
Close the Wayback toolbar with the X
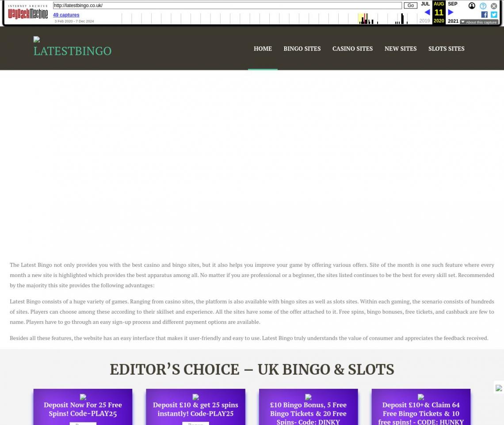click(x=494, y=6)
